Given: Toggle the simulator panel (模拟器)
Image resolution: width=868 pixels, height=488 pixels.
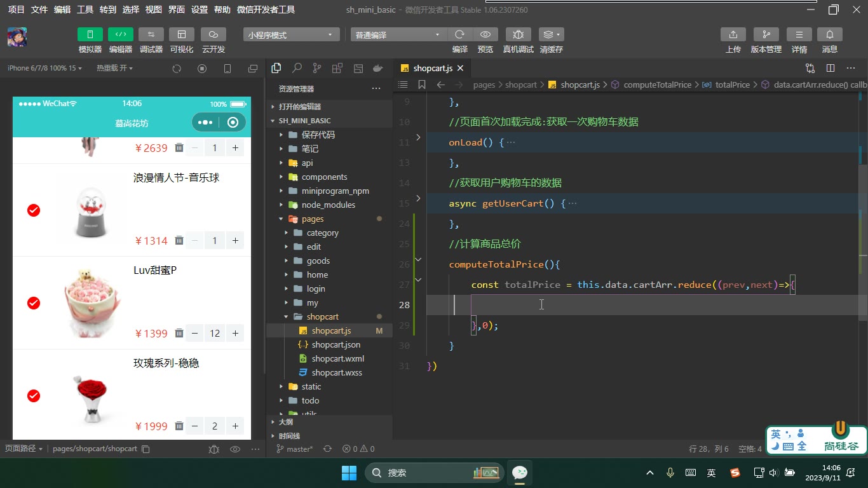Looking at the screenshot, I should click(90, 34).
